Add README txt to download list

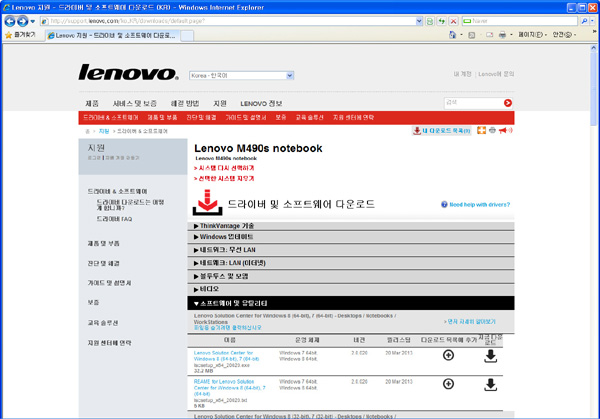[x=448, y=384]
